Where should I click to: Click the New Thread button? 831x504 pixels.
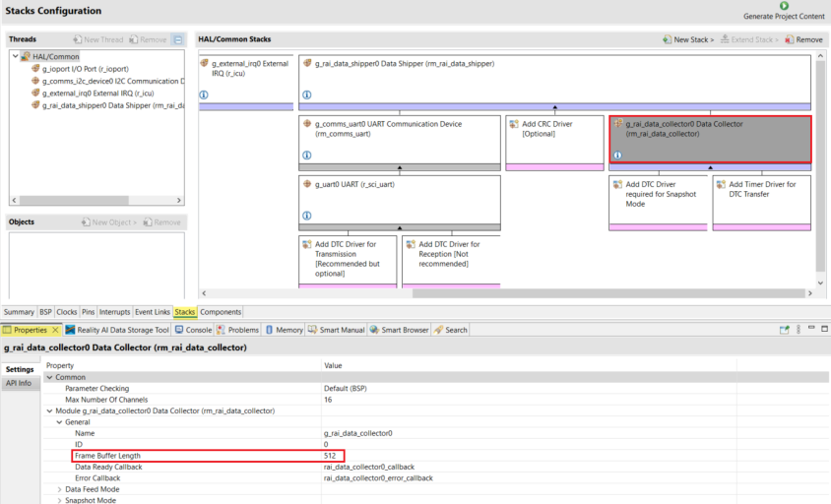tap(98, 39)
